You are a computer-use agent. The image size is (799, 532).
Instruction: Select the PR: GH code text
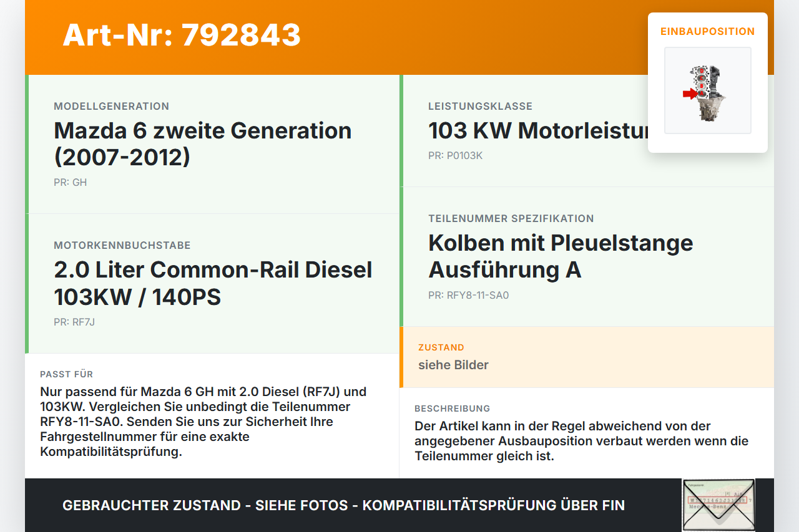71,183
